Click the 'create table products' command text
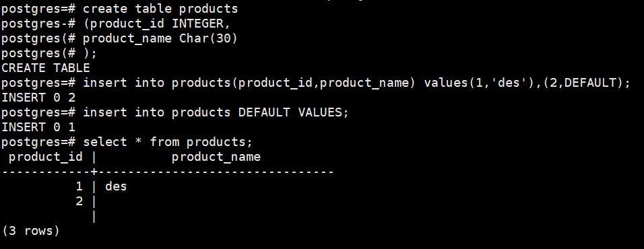 [160, 9]
